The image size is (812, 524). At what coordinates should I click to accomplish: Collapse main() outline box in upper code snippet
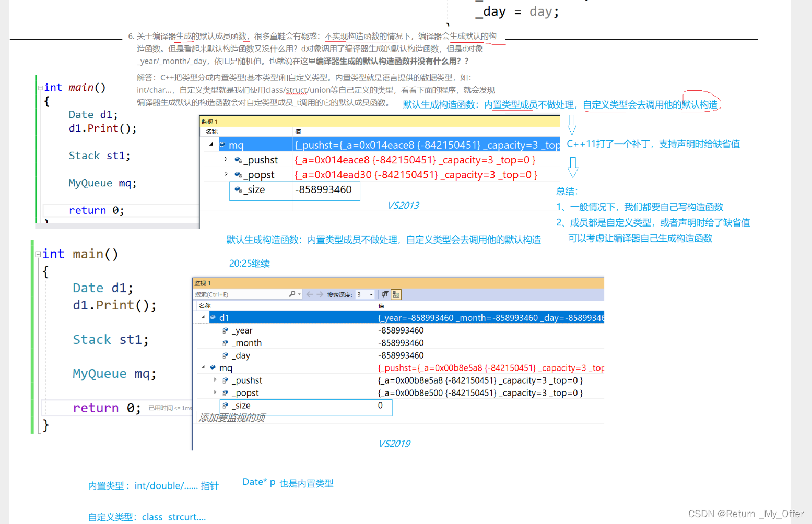click(x=40, y=88)
